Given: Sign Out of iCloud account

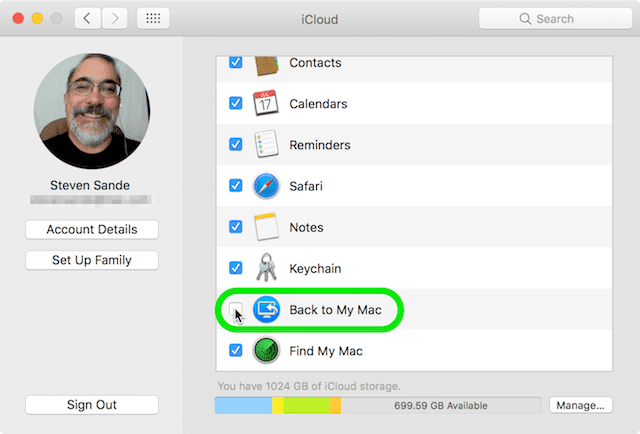Looking at the screenshot, I should click(91, 405).
